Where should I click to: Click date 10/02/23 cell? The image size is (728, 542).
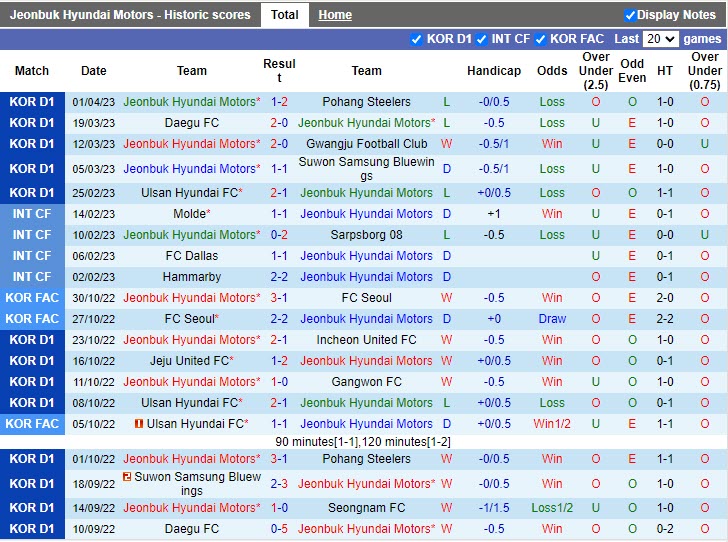[x=93, y=235]
